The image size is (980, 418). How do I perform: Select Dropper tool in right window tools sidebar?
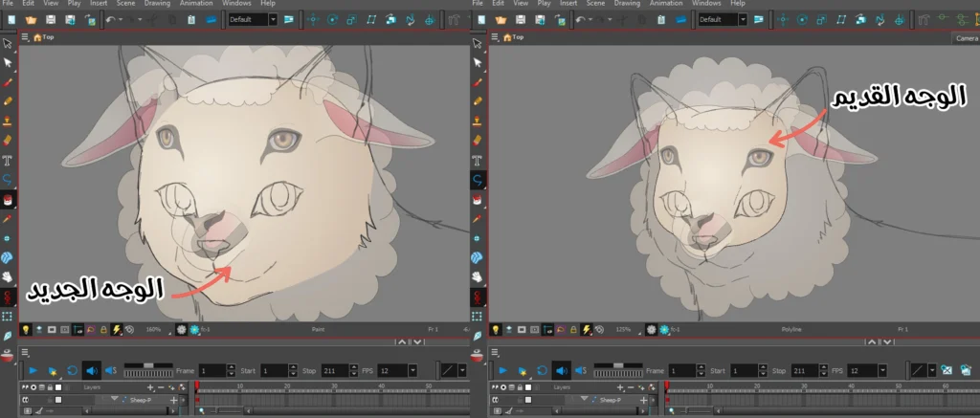point(478,219)
